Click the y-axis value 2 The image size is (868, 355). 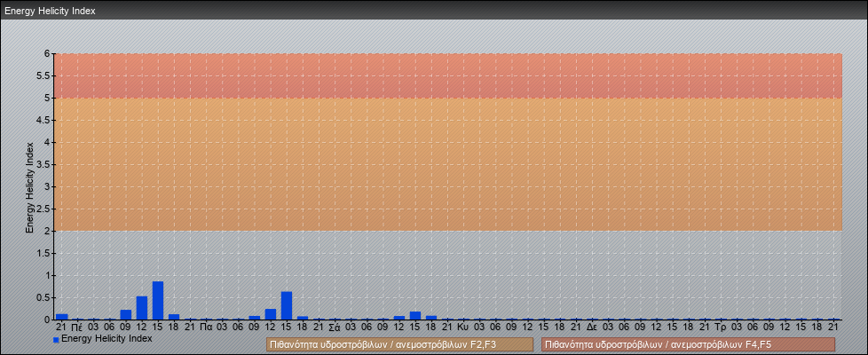tap(48, 231)
